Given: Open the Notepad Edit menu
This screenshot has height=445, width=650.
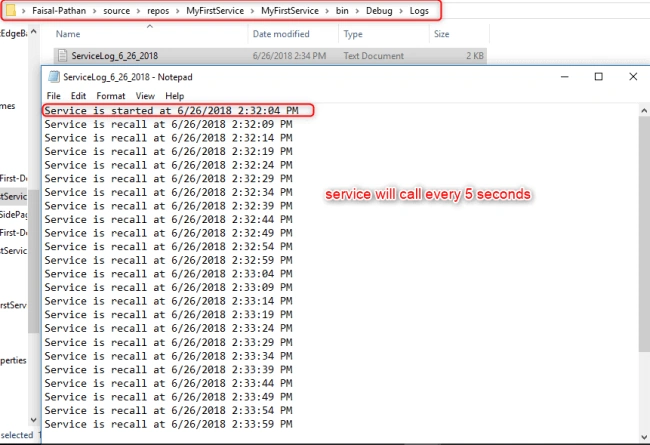Looking at the screenshot, I should coord(78,96).
